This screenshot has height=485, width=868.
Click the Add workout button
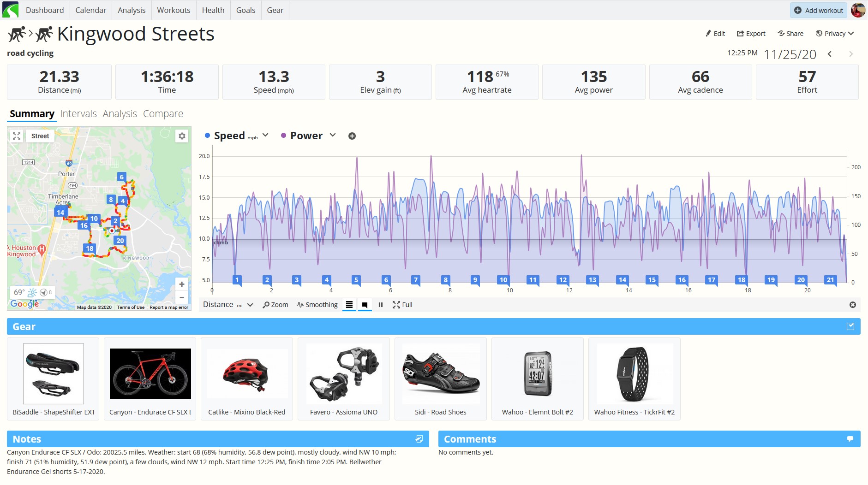tap(819, 10)
